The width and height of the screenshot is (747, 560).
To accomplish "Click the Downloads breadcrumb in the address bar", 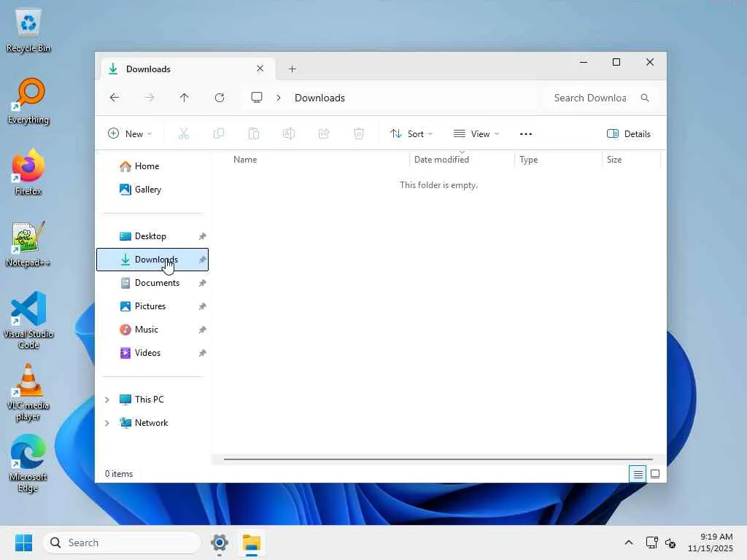I will click(320, 98).
